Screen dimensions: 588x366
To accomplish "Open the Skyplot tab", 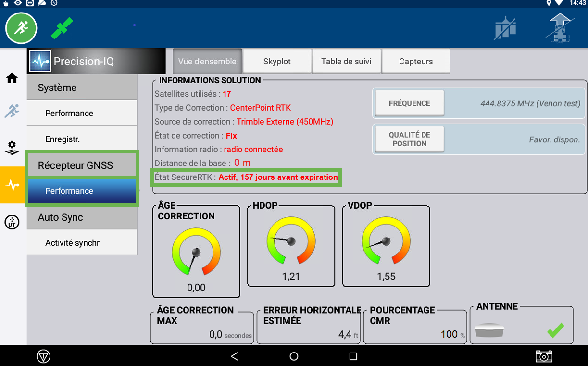I will 277,61.
